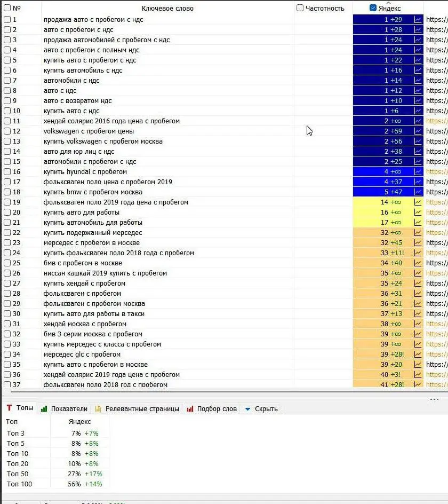Click chart icon for 'купить bmw с пробегом москва'
This screenshot has height=504, width=448.
tap(418, 192)
